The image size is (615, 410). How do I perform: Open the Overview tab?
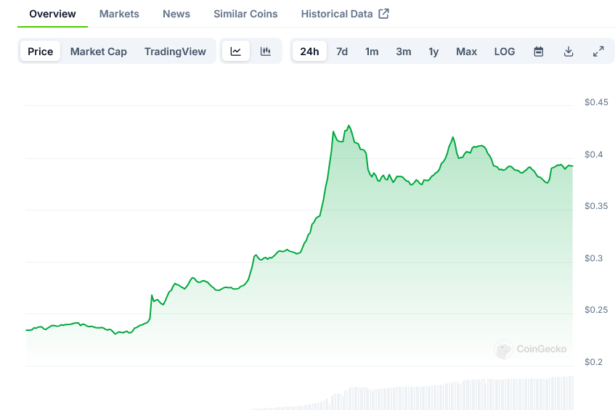coord(52,14)
